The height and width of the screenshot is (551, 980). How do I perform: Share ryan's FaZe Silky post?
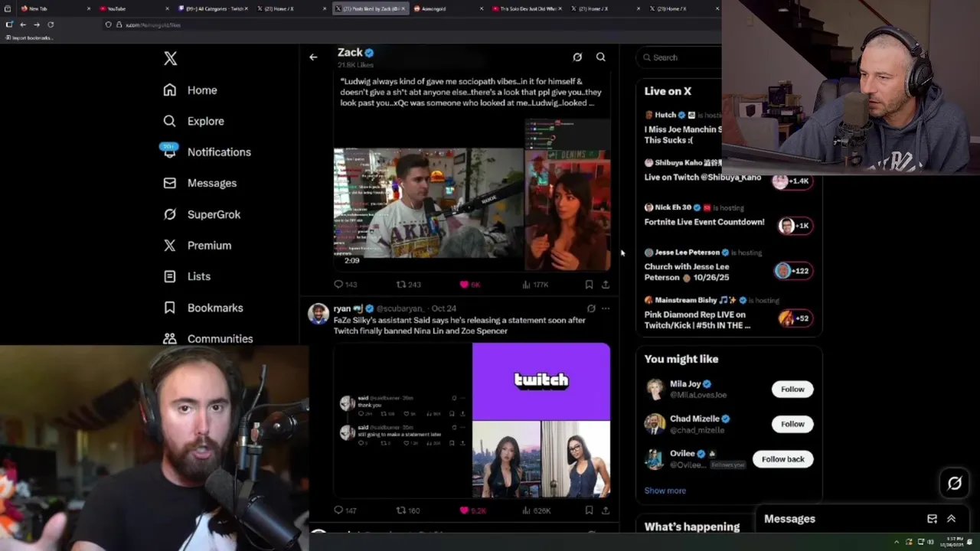coord(606,510)
